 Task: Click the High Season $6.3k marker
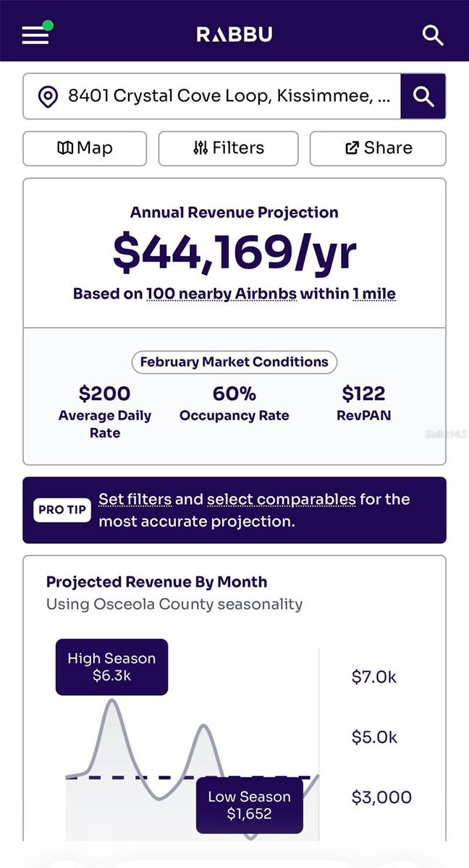click(x=111, y=667)
